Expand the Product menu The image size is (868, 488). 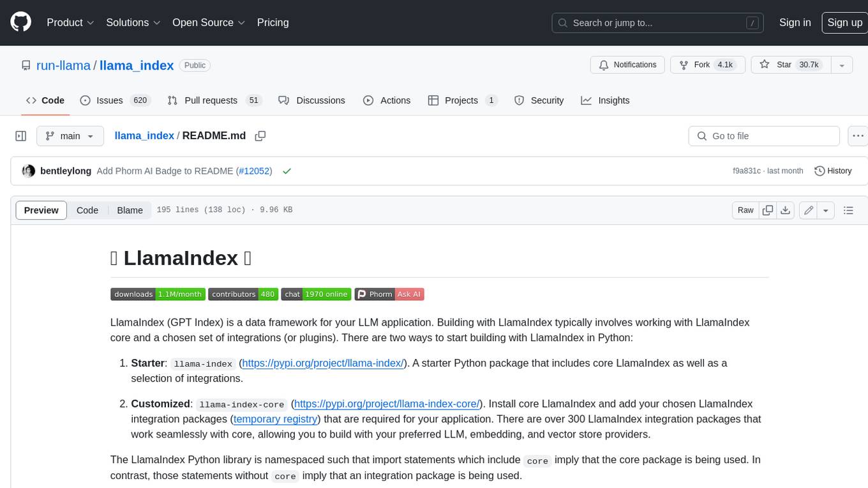tap(70, 22)
